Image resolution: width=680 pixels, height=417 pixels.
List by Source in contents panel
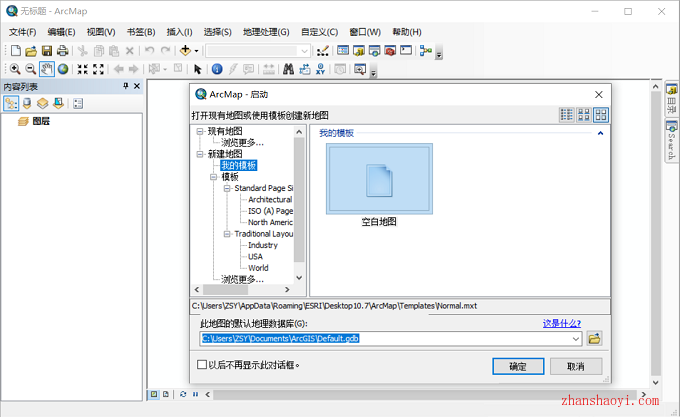27,103
